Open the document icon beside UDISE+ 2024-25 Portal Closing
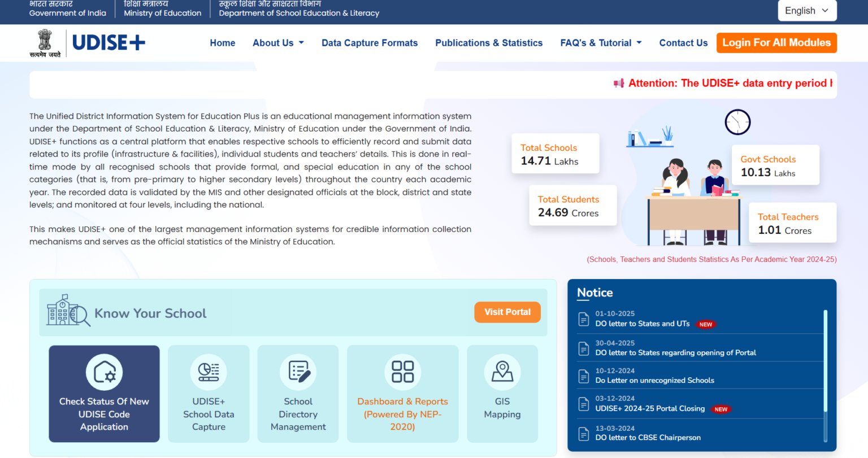Screen dimensions: 868x458 point(583,404)
